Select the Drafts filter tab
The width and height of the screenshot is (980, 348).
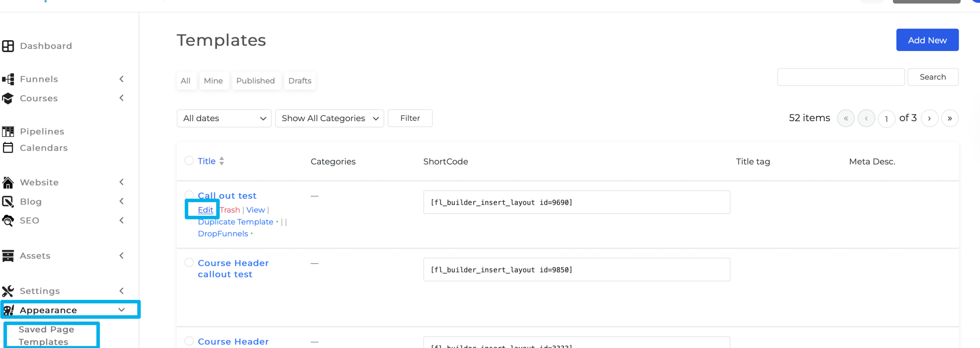click(300, 81)
